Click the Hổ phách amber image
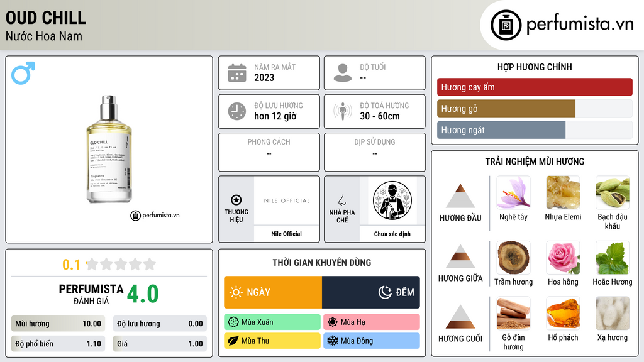 point(563,313)
